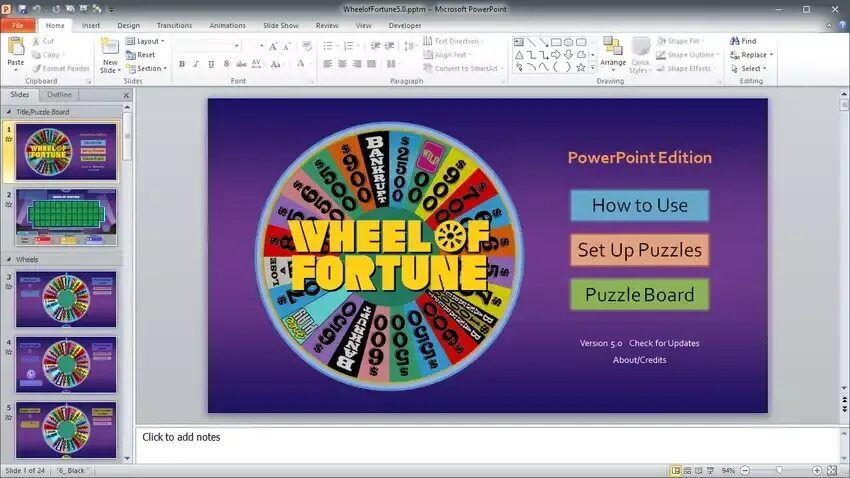Viewport: 850px width, 478px height.
Task: Select the Isosceles Triangle shape
Action: point(519,55)
